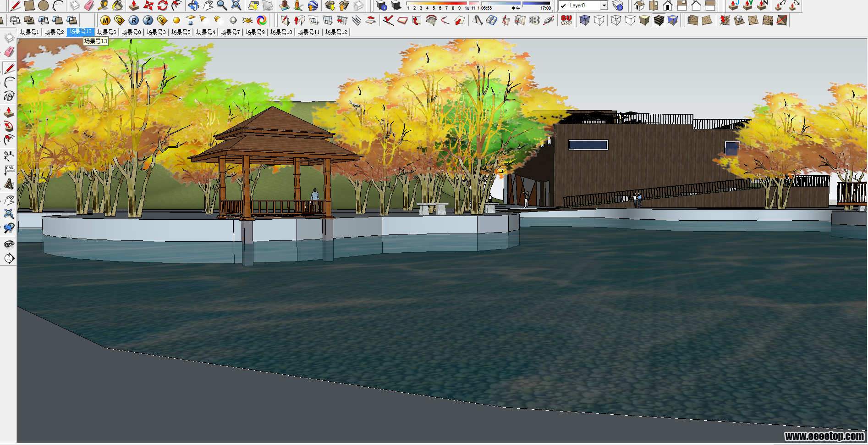Switch to the Iso house view

pos(639,6)
